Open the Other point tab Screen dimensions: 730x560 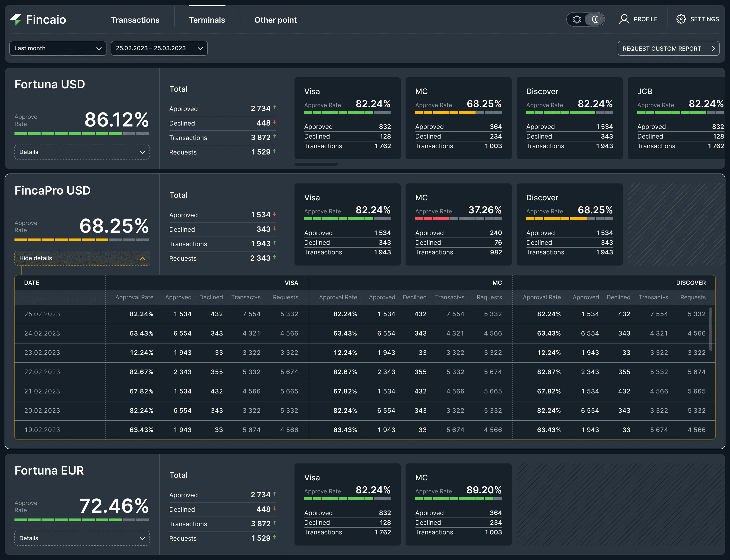(x=275, y=20)
